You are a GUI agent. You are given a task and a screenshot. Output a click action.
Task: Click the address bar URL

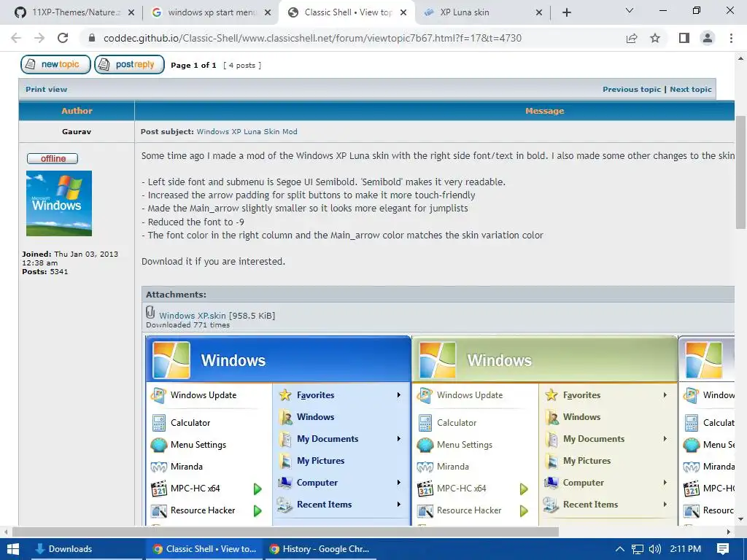coord(312,38)
